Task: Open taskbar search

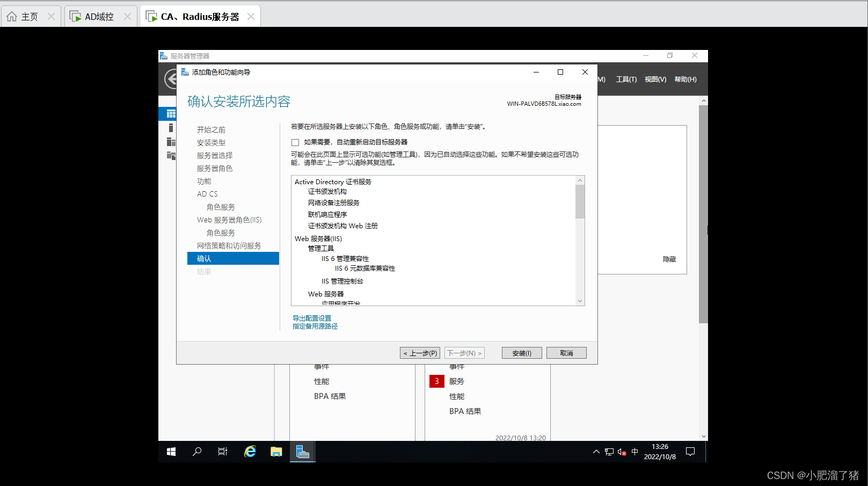Action: click(x=197, y=452)
